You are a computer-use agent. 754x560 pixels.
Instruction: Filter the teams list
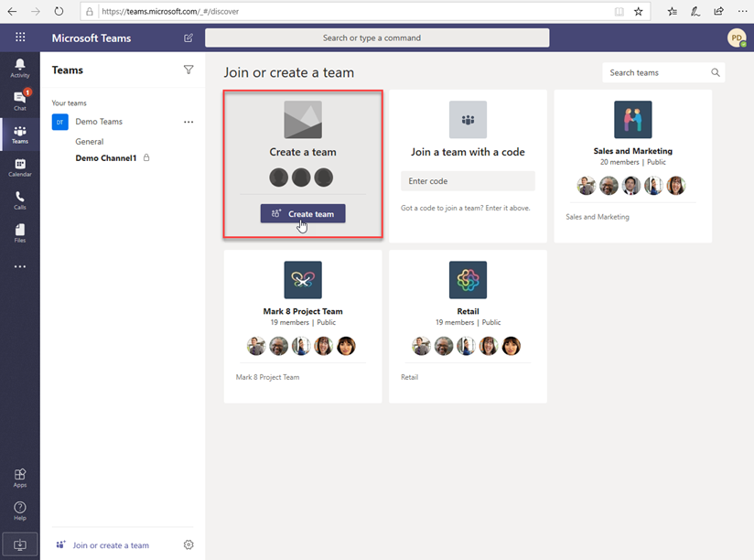pos(188,70)
